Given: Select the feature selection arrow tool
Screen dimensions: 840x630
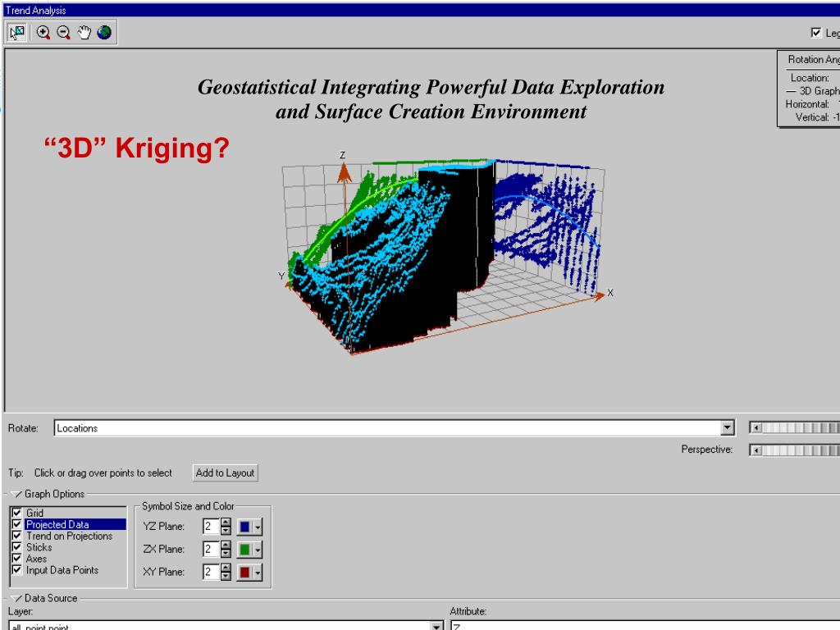Looking at the screenshot, I should click(x=17, y=33).
